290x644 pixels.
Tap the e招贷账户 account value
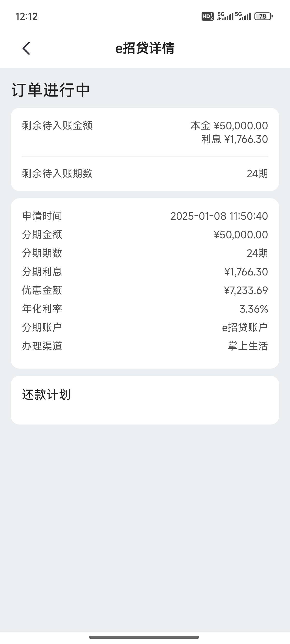245,328
